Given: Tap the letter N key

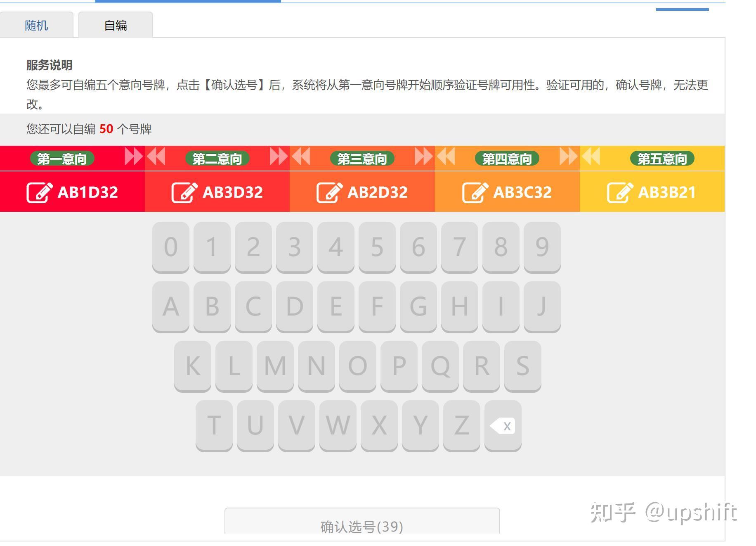Looking at the screenshot, I should click(317, 366).
